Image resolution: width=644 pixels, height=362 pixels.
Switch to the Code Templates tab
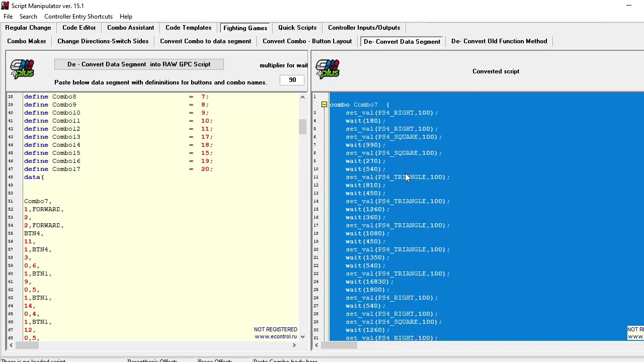[x=188, y=28]
